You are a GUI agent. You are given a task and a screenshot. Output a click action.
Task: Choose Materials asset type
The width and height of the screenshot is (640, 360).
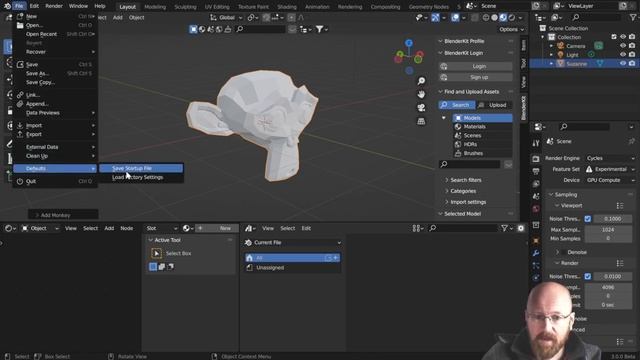pos(482,127)
